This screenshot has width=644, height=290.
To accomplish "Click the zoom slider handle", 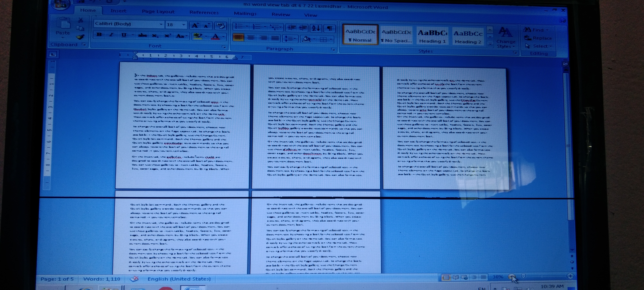I will pyautogui.click(x=524, y=276).
